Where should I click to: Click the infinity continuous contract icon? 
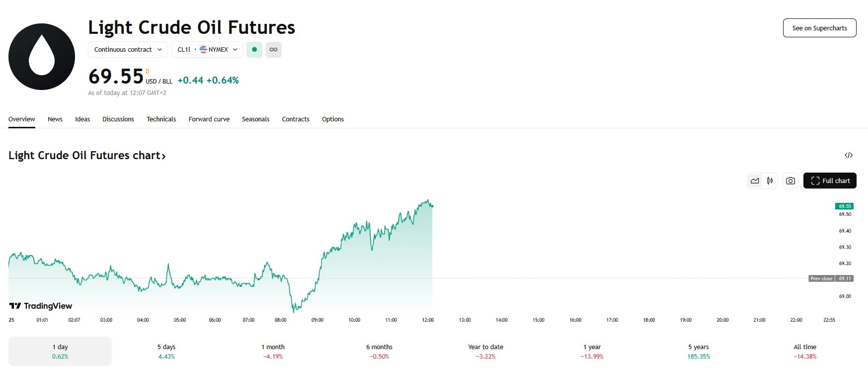273,50
